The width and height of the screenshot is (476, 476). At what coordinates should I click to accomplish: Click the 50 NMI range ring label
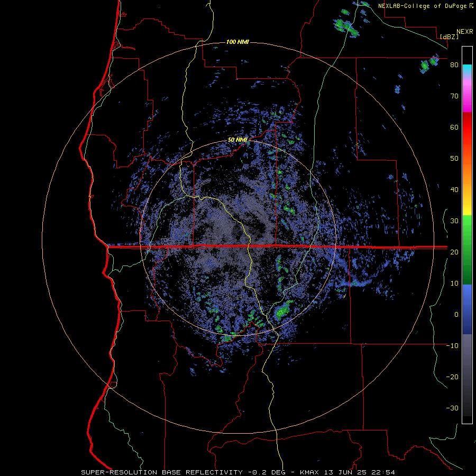point(237,140)
